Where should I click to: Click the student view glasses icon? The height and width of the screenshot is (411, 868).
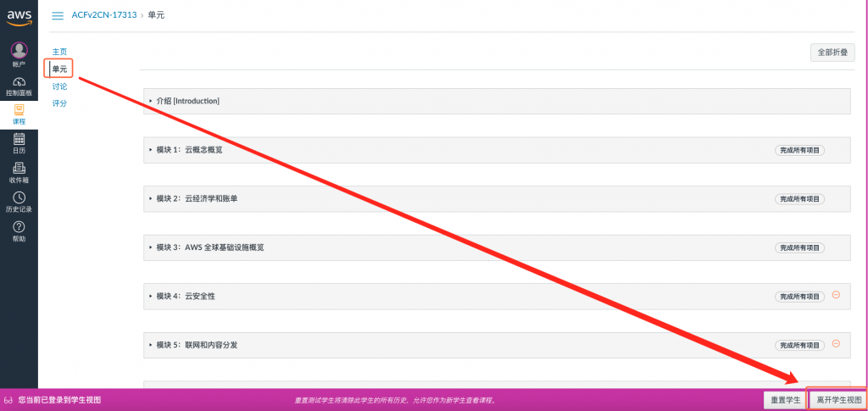coord(8,400)
